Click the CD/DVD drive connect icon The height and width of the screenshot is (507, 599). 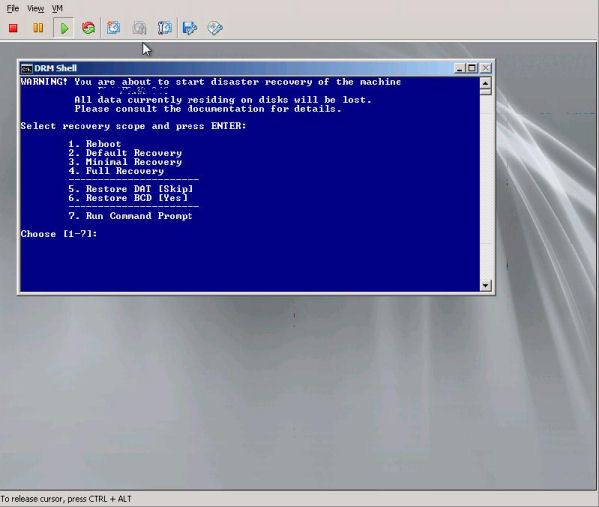(x=215, y=28)
